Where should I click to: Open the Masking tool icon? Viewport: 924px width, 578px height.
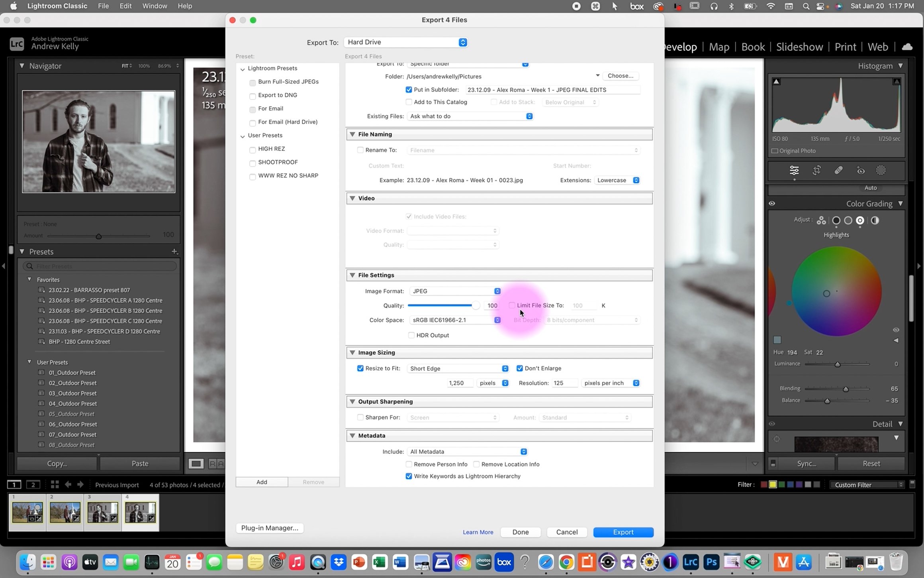click(881, 171)
